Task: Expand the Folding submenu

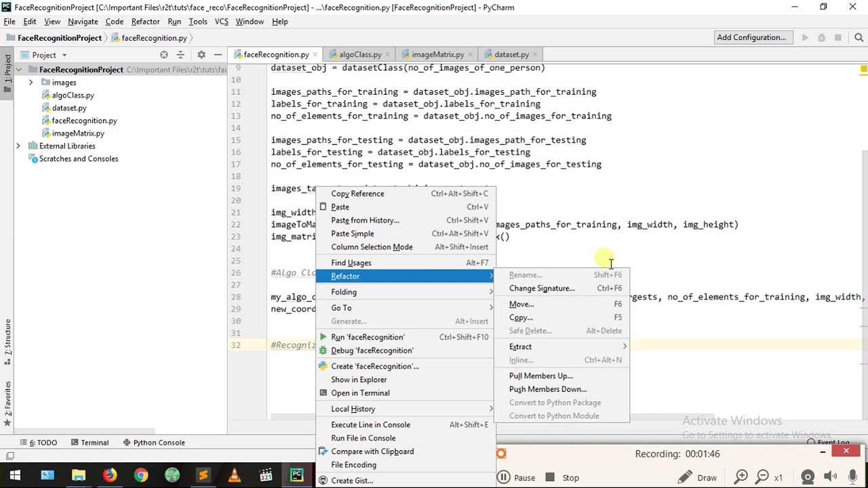Action: tap(406, 292)
